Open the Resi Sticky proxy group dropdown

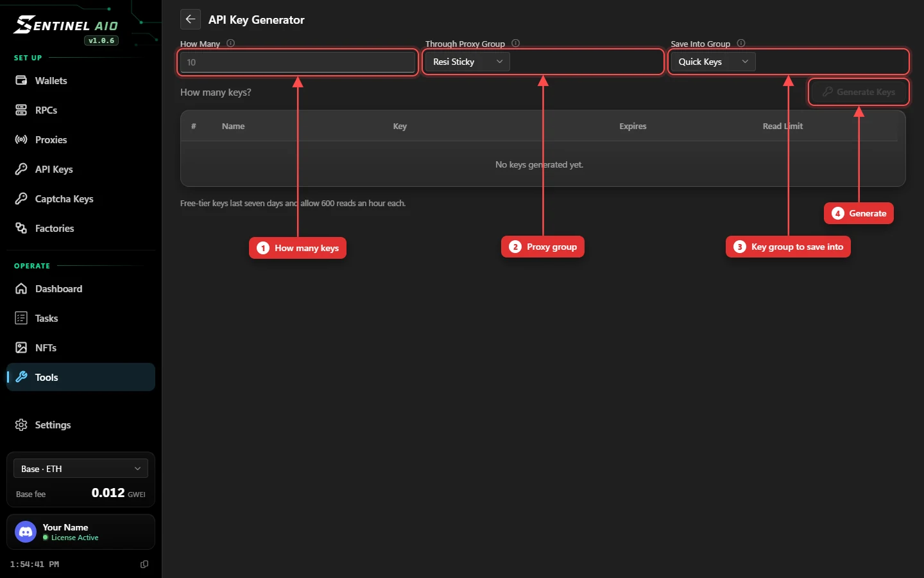pyautogui.click(x=468, y=62)
